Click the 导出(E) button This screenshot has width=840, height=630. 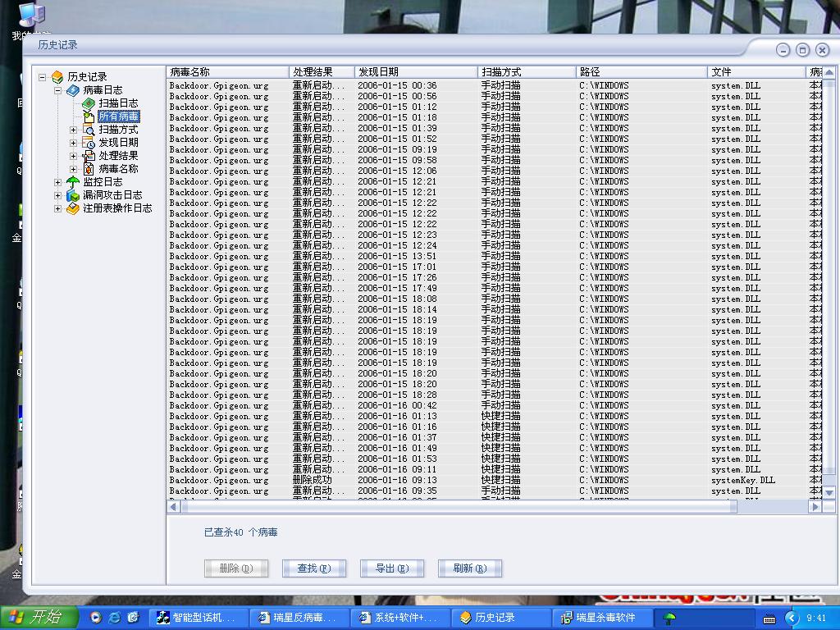pyautogui.click(x=392, y=568)
